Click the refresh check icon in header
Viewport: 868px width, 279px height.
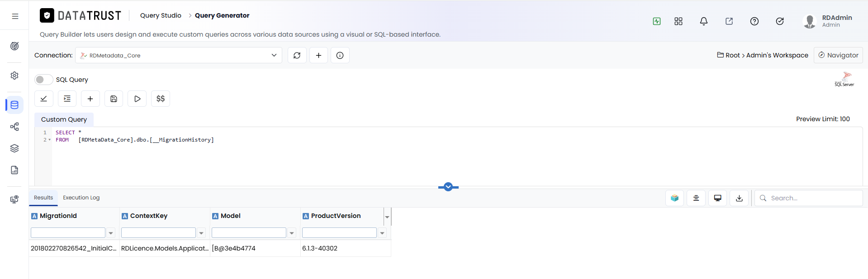(780, 21)
